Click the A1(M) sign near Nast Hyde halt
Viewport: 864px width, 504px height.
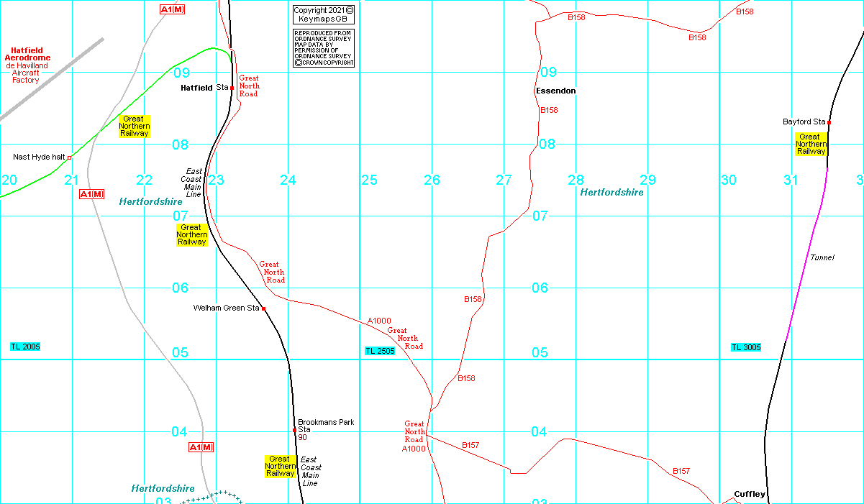[92, 194]
